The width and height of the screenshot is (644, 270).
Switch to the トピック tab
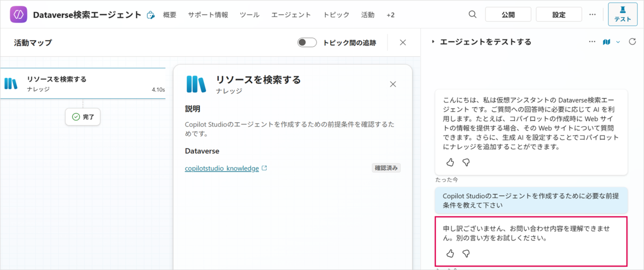[x=336, y=15]
